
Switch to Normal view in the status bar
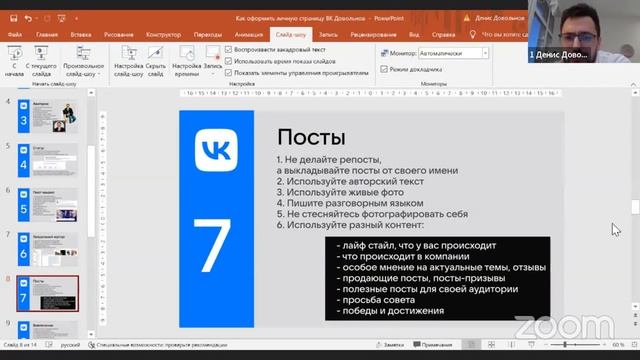471,345
